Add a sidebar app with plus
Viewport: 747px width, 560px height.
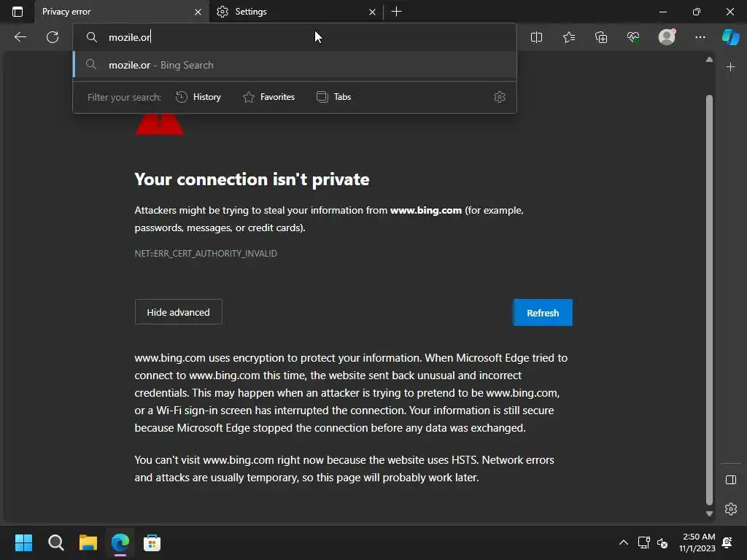pos(730,67)
